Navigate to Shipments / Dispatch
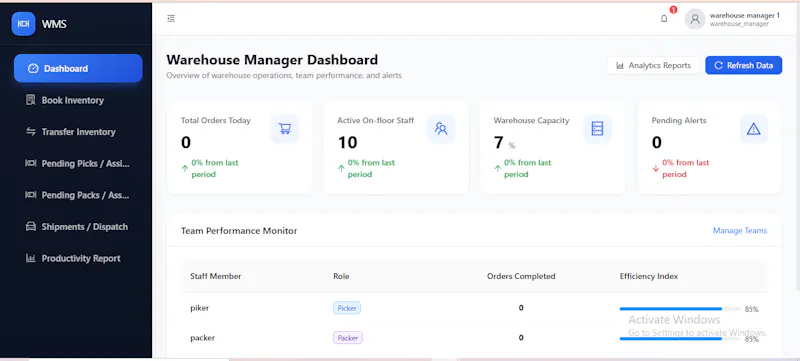This screenshot has width=800, height=361. pyautogui.click(x=78, y=226)
